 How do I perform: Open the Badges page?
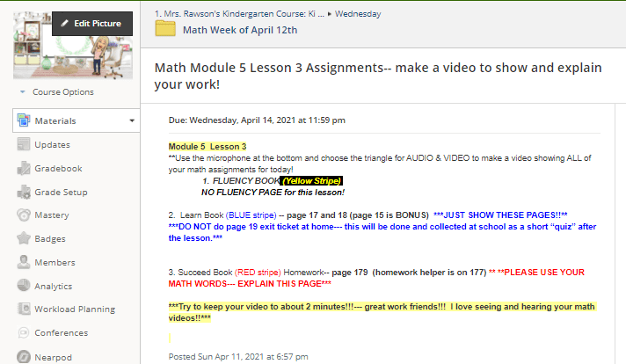(x=50, y=238)
